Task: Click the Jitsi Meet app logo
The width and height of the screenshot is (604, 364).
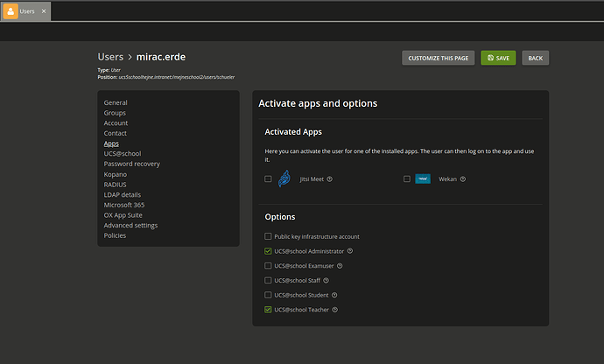Action: (x=284, y=178)
